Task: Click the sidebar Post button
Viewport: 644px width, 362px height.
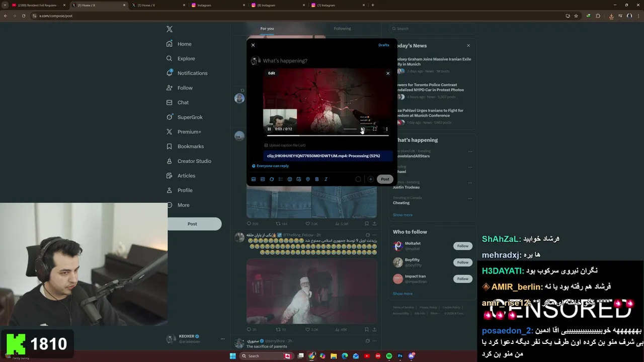Action: coord(194,224)
